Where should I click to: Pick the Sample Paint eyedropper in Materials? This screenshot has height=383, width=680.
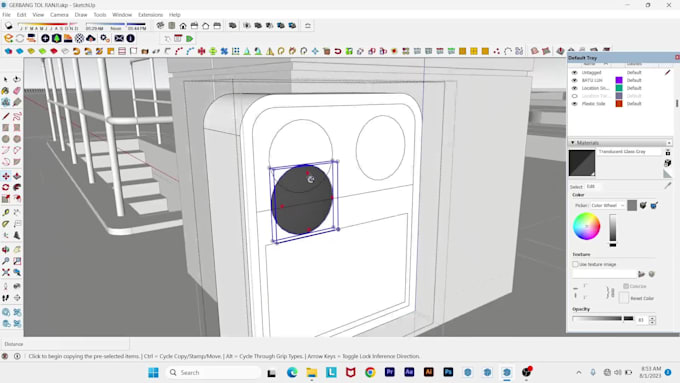coord(667,185)
